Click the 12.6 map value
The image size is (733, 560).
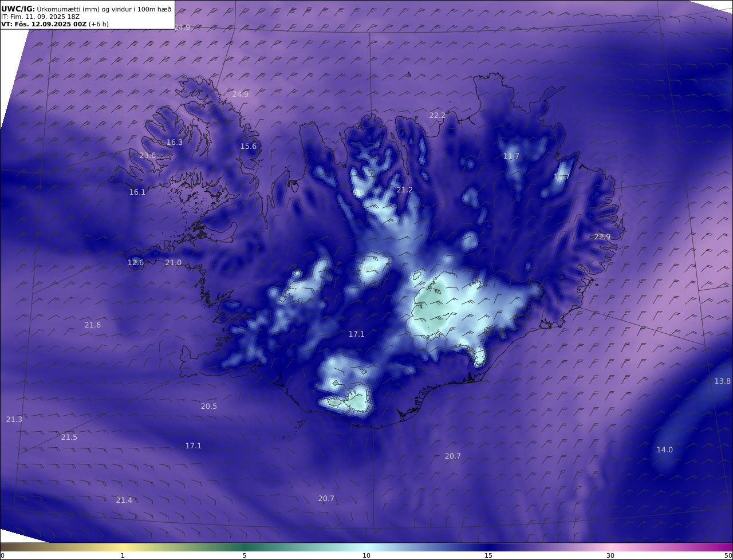(136, 262)
